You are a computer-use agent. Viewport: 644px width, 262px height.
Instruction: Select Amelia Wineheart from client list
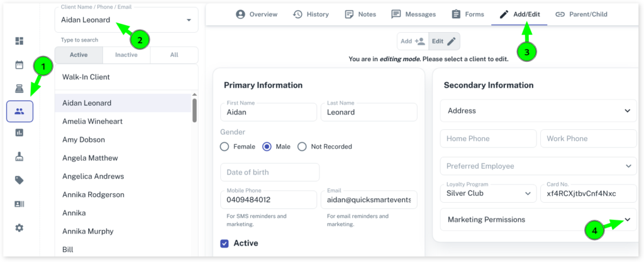pyautogui.click(x=92, y=121)
